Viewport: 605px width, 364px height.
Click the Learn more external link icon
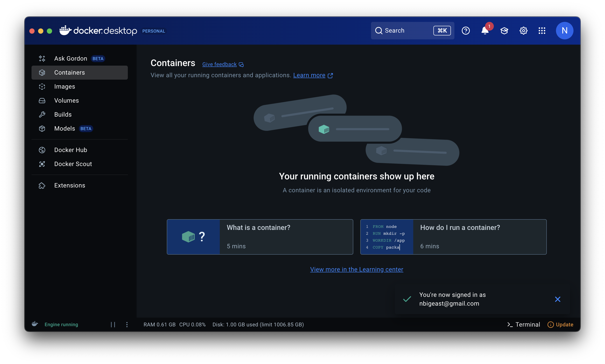click(x=330, y=75)
